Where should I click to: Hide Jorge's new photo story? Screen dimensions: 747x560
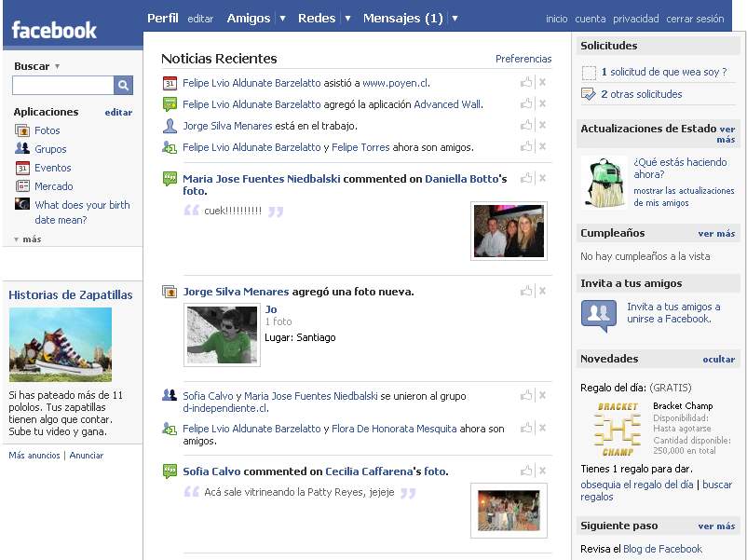pyautogui.click(x=542, y=291)
